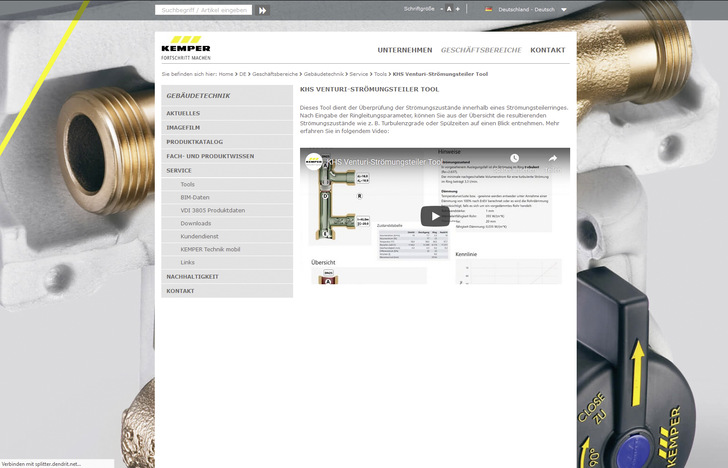Select BIM-Daten under Service
The height and width of the screenshot is (468, 728).
click(194, 198)
